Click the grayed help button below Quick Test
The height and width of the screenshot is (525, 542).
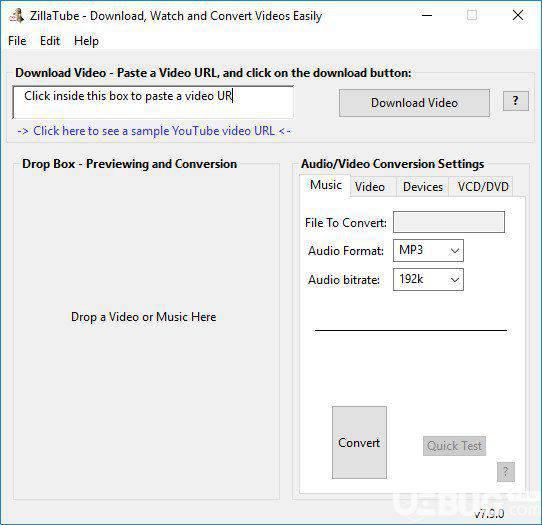point(506,472)
